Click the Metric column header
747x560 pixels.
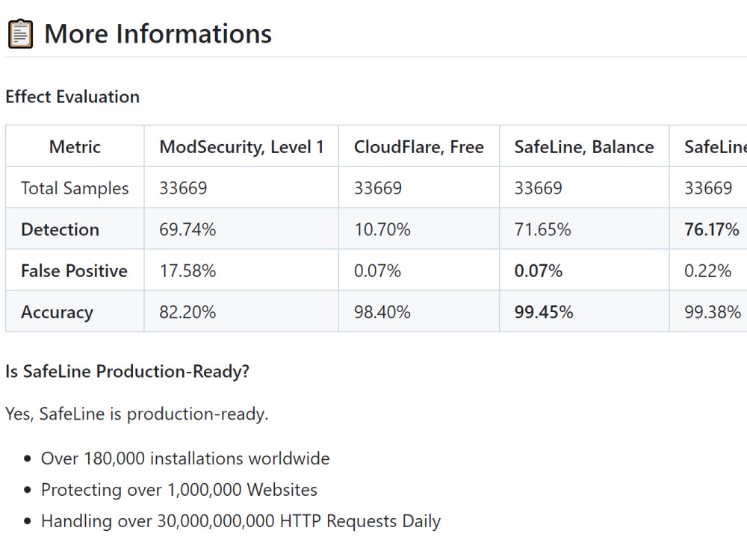75,146
